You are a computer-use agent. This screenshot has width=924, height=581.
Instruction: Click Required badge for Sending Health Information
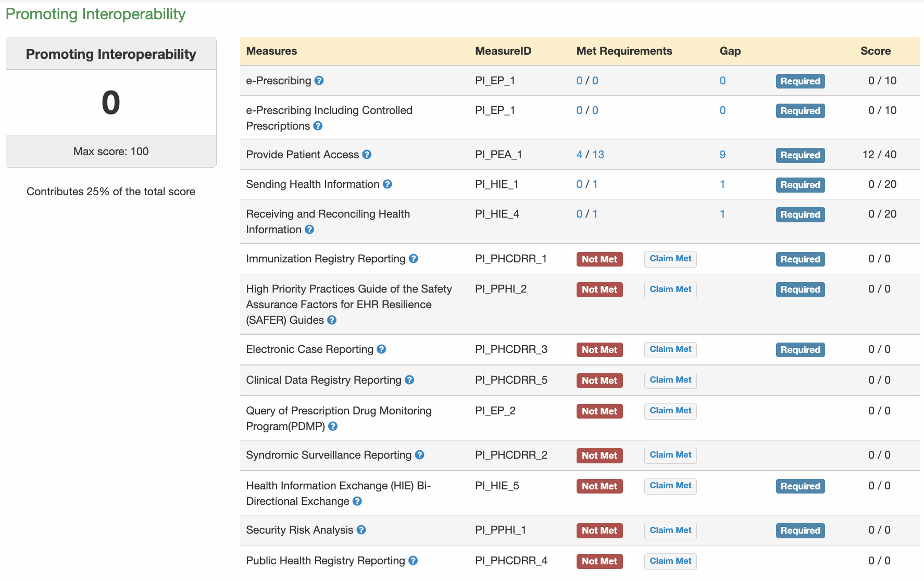tap(800, 185)
